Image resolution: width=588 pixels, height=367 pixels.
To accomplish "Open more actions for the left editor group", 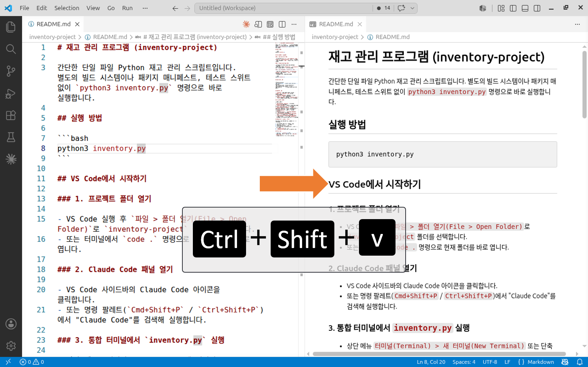I will pos(294,24).
